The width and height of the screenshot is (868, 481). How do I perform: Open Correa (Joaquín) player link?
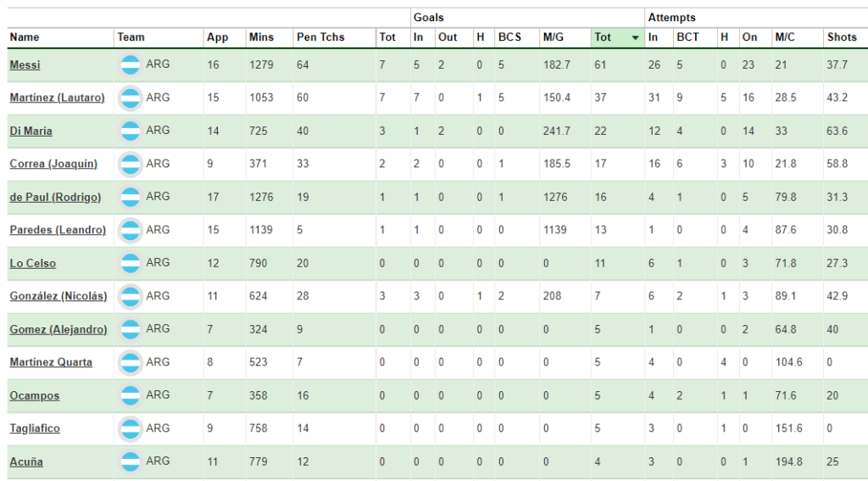pyautogui.click(x=53, y=164)
